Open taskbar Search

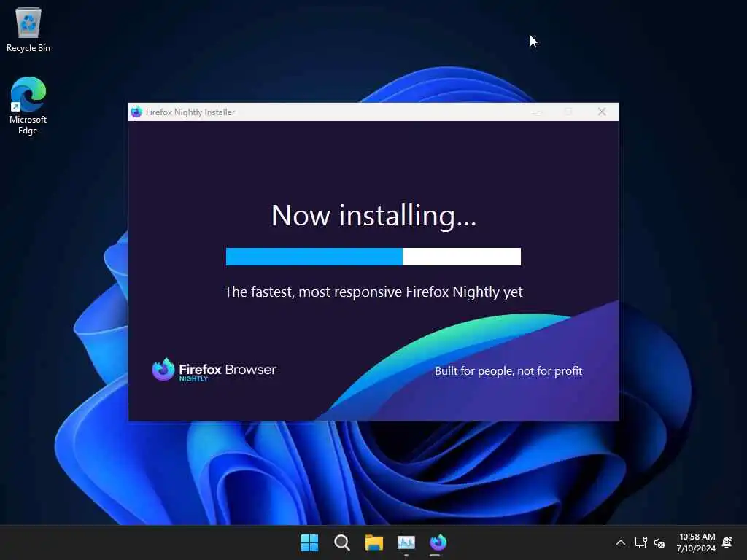click(341, 542)
